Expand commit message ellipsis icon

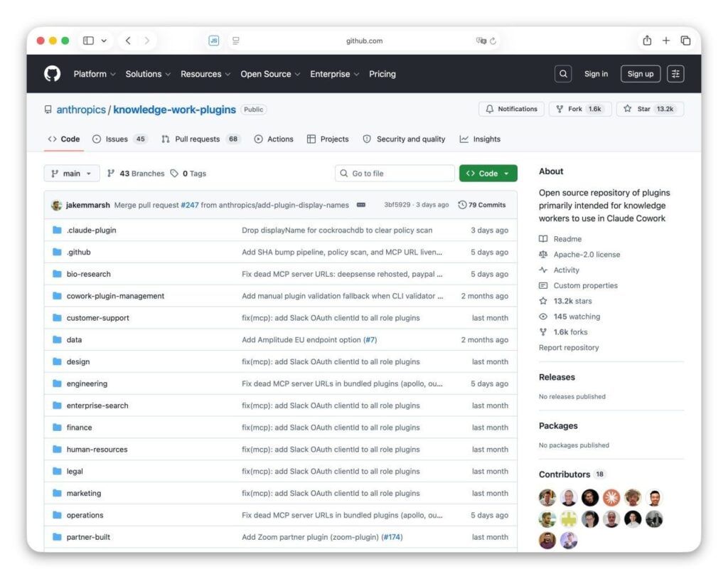pyautogui.click(x=360, y=205)
